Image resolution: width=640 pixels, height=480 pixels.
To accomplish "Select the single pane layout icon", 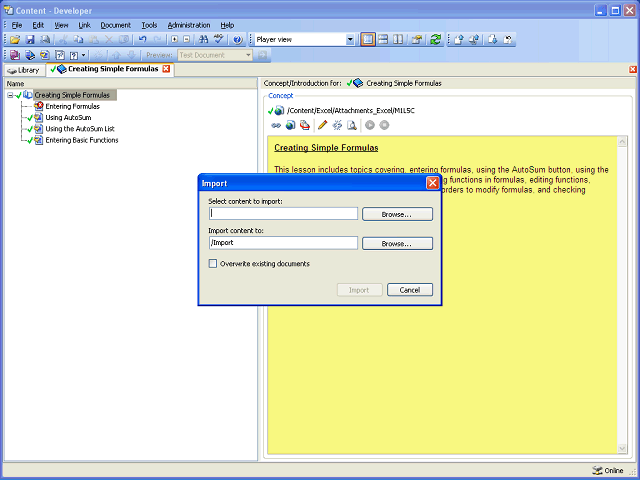I will tap(368, 40).
